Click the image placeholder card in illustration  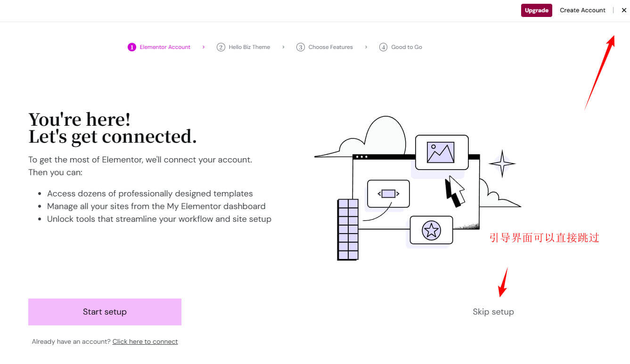click(x=442, y=152)
